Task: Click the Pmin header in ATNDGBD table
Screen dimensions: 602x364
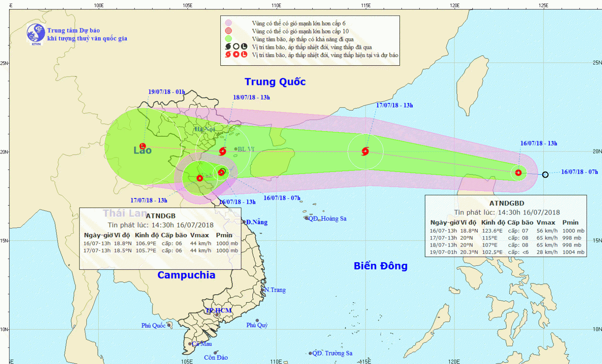Action: click(x=570, y=222)
